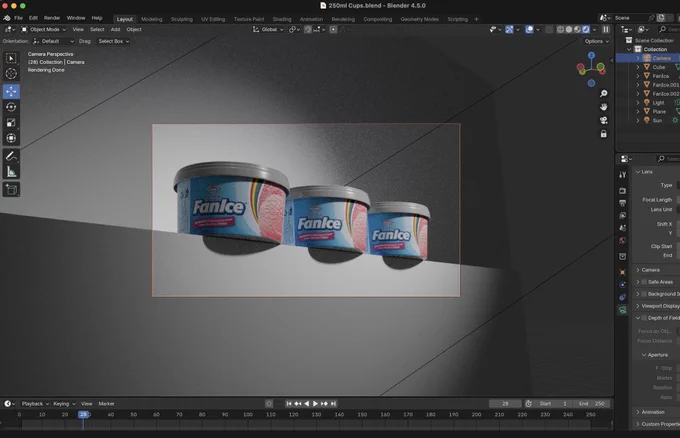Toggle proportional editing button
The height and width of the screenshot is (438, 680).
click(333, 29)
